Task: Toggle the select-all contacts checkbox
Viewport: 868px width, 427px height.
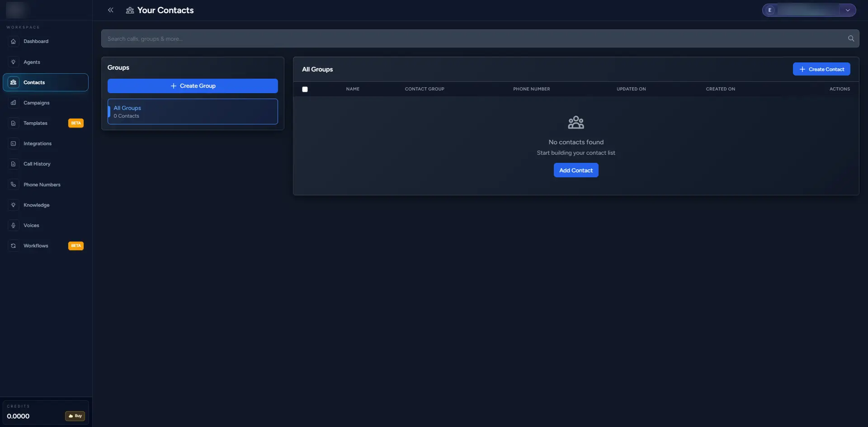Action: point(305,90)
